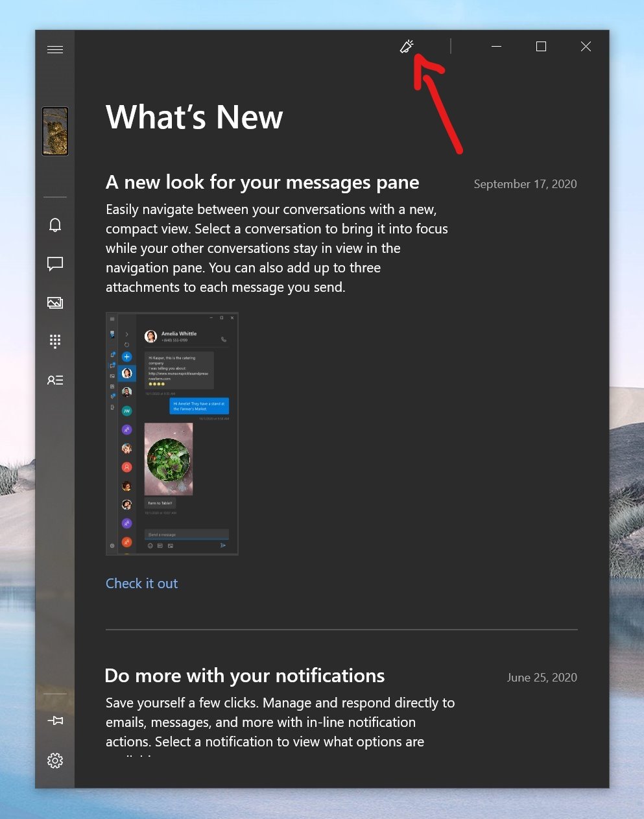Expand the hamburger navigation menu

pos(55,49)
